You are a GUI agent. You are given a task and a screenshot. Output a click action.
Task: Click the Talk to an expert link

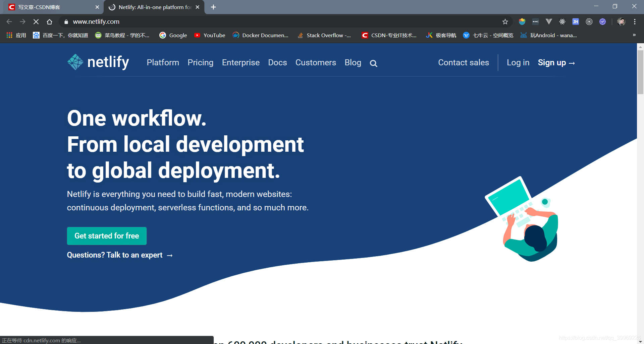120,255
